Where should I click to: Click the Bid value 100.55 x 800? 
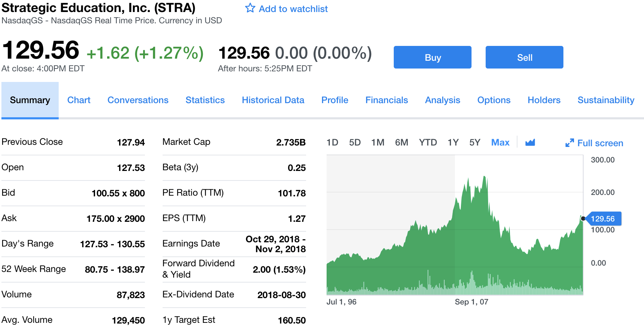click(x=118, y=193)
